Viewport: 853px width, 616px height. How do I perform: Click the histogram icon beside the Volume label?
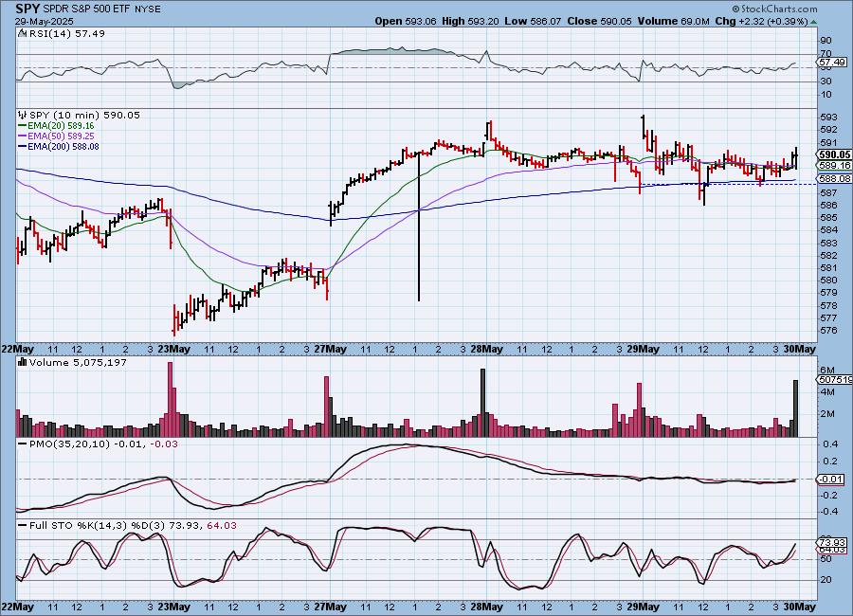click(23, 362)
